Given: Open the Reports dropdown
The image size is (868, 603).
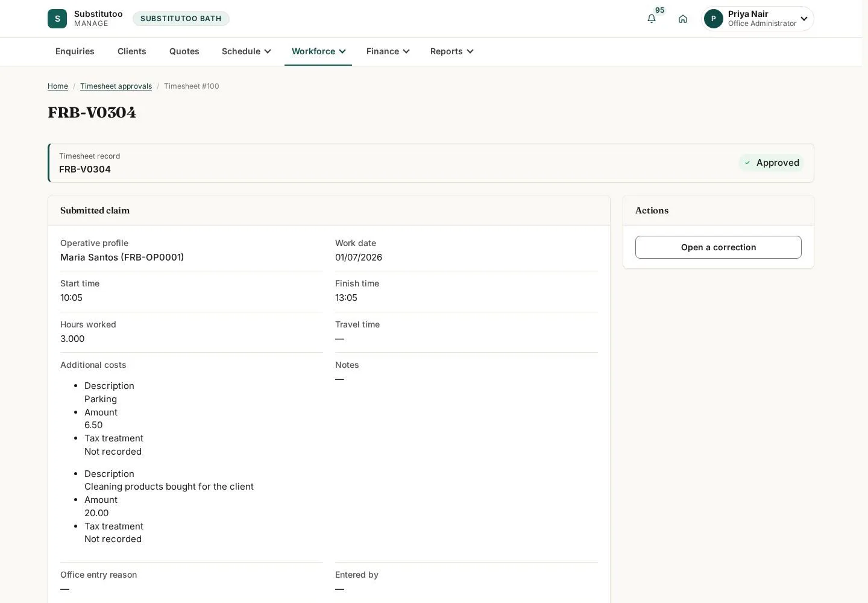Looking at the screenshot, I should tap(452, 51).
